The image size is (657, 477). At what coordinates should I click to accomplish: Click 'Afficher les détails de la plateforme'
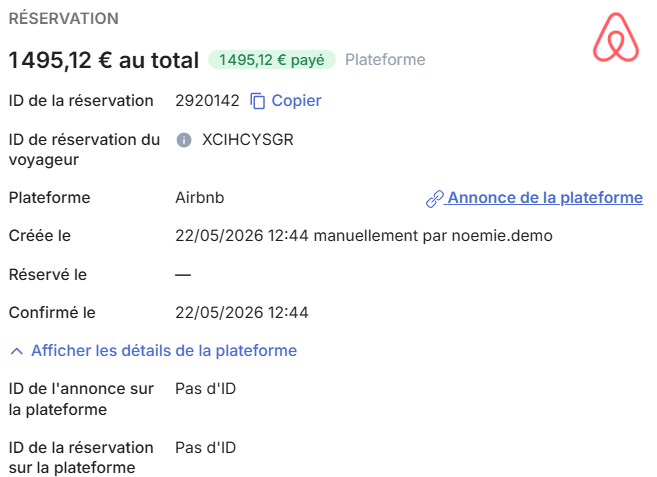point(164,351)
